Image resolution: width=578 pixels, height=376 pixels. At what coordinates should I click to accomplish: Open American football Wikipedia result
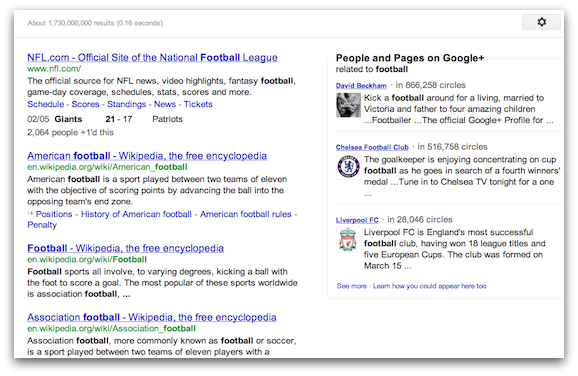[147, 156]
